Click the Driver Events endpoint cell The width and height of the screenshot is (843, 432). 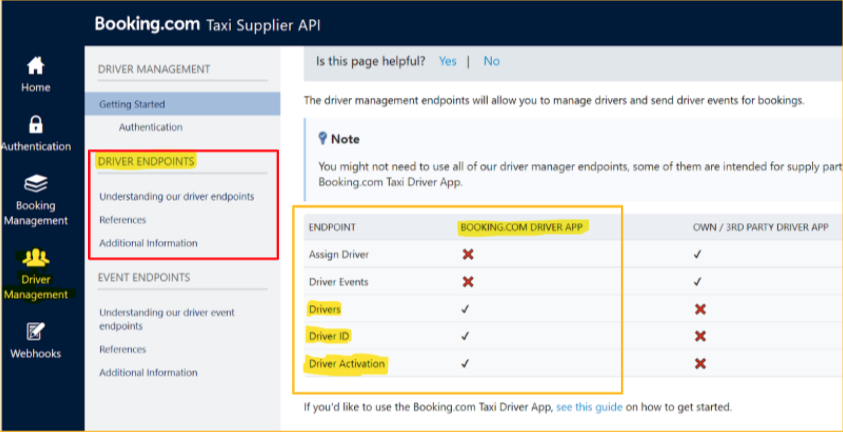pos(339,282)
